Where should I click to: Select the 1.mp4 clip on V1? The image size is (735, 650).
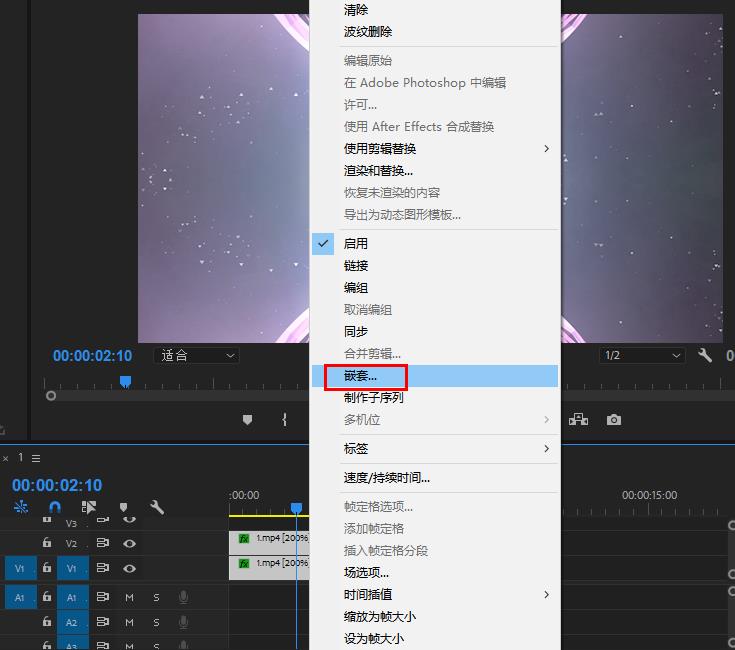tap(269, 568)
